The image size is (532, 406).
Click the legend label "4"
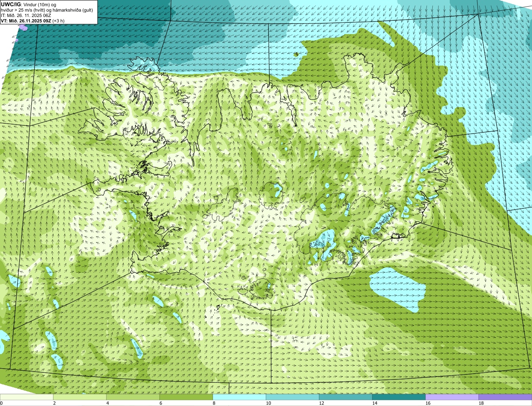point(108,403)
